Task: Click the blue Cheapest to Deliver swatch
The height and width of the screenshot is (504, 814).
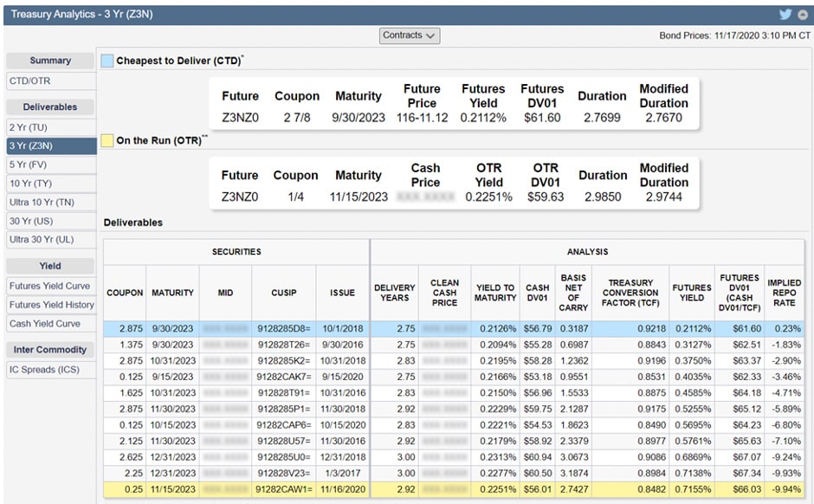Action: (107, 61)
